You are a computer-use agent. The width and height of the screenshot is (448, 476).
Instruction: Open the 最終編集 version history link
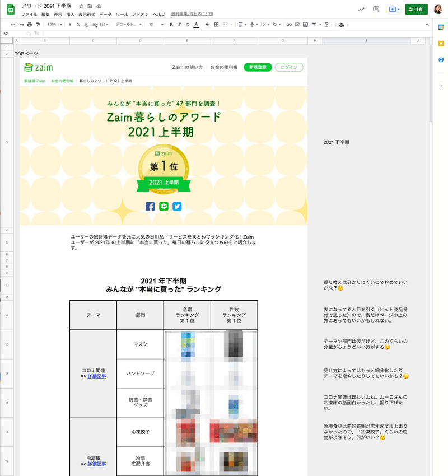[192, 14]
